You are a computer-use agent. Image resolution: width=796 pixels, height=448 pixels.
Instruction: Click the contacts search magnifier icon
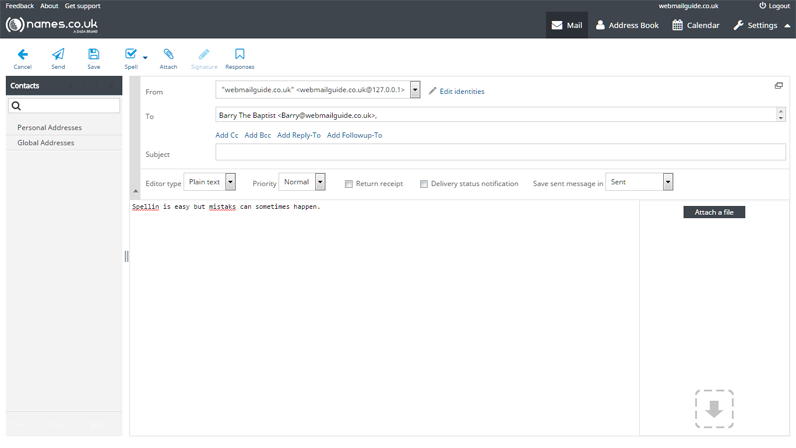pos(16,106)
